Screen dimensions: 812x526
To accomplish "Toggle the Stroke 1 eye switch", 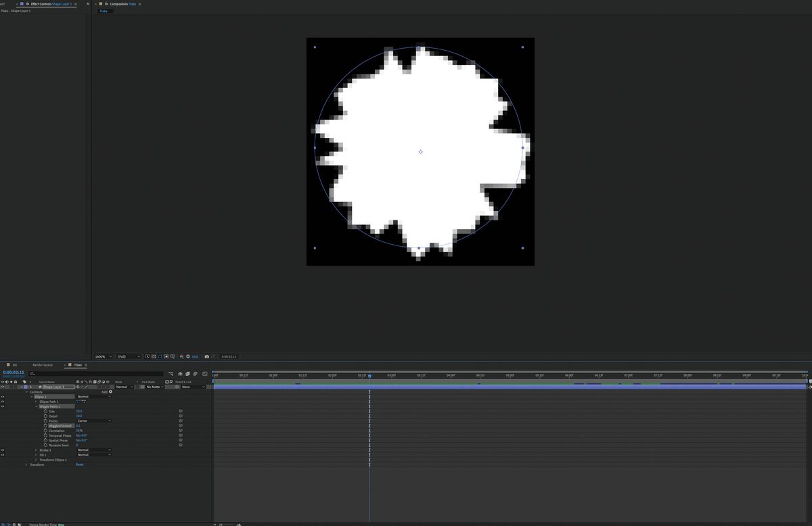I will 3,450.
